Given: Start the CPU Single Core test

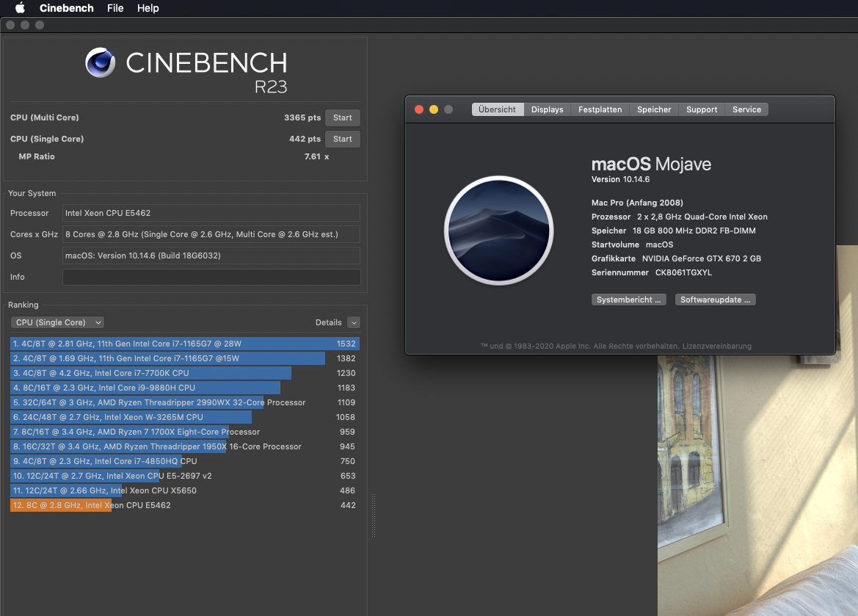Looking at the screenshot, I should point(343,139).
